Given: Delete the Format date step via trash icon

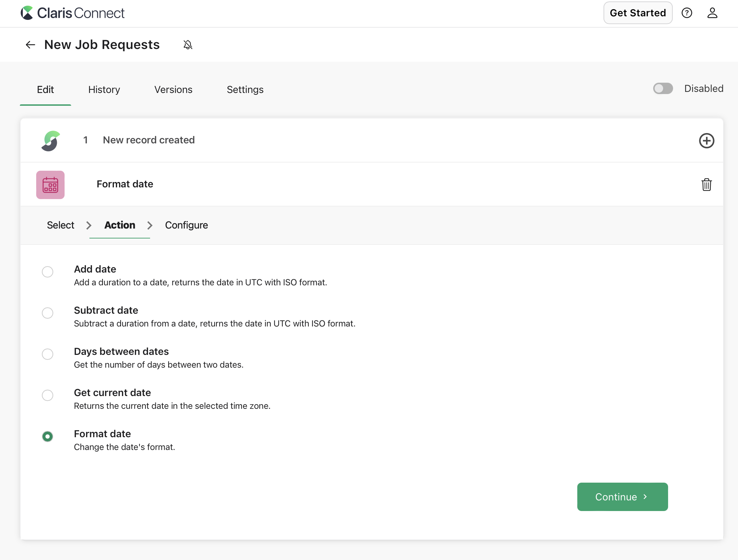Looking at the screenshot, I should [x=706, y=185].
